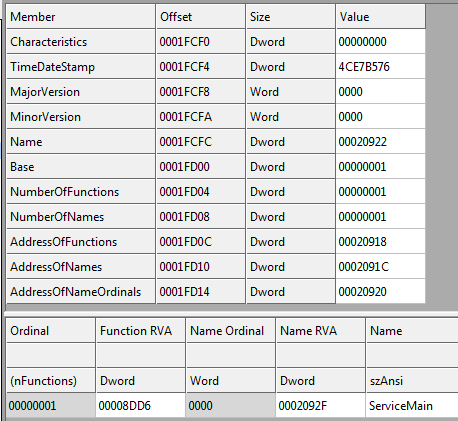Click offset cell 0001FCF4
The height and width of the screenshot is (421, 458).
(201, 67)
